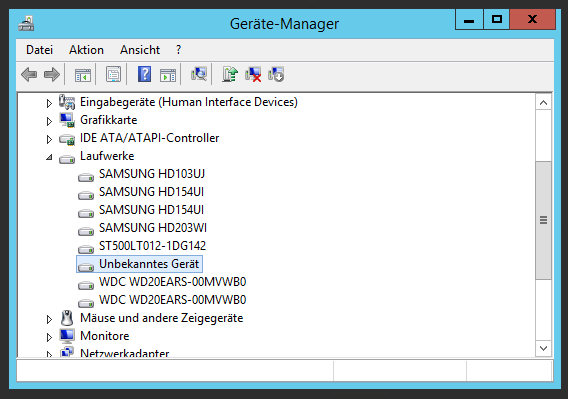
Task: Click the vertical scrollbar thumb
Action: click(x=543, y=220)
